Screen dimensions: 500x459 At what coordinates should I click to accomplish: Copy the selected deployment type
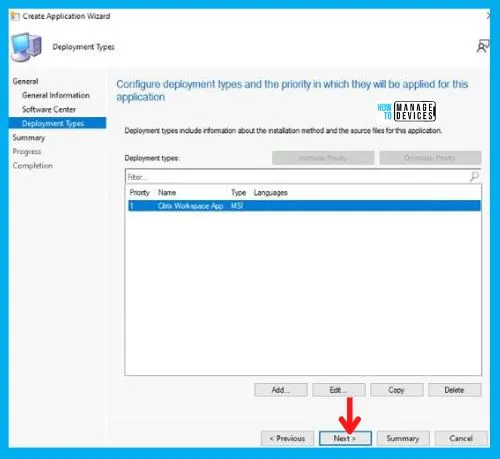pos(397,390)
